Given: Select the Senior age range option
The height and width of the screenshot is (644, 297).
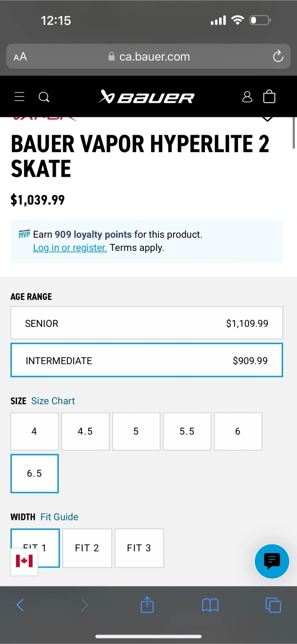Looking at the screenshot, I should [147, 323].
